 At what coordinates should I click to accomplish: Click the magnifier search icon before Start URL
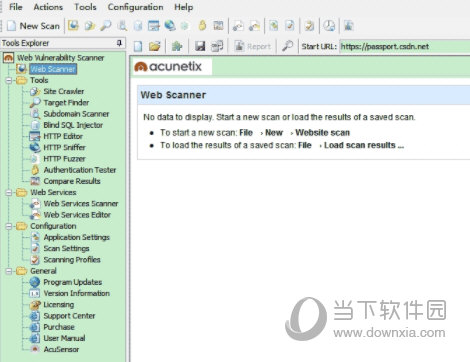(287, 46)
